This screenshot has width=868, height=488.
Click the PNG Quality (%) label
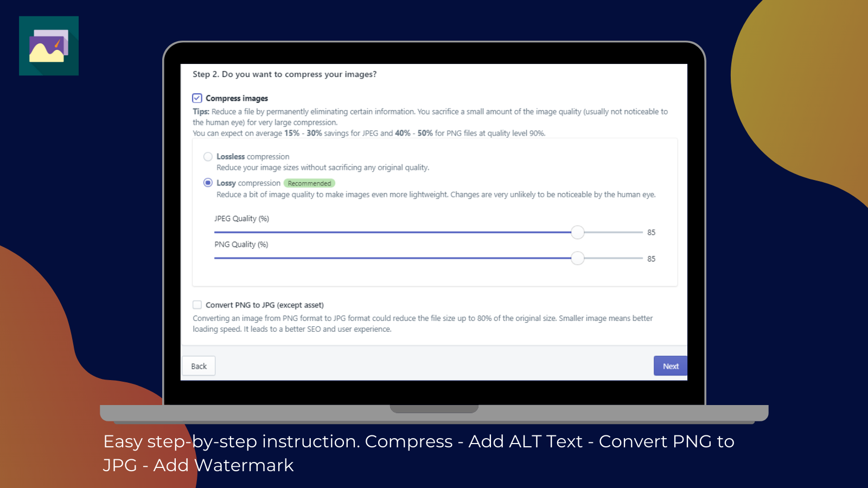(x=241, y=244)
